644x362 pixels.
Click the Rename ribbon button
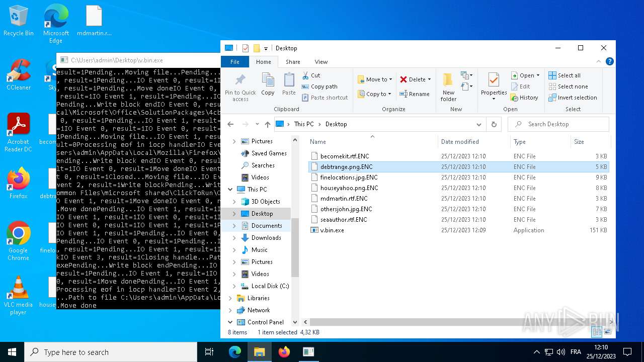tap(415, 94)
